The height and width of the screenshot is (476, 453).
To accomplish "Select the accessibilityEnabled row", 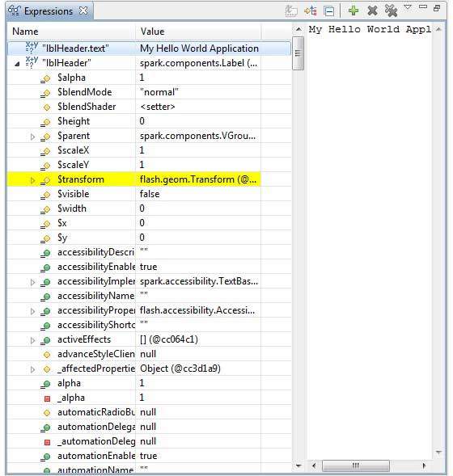I will coord(149,267).
